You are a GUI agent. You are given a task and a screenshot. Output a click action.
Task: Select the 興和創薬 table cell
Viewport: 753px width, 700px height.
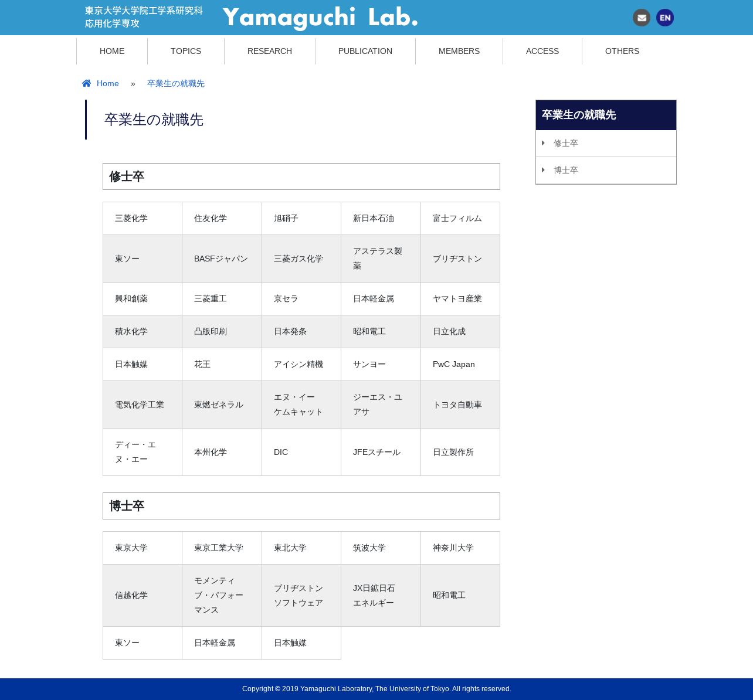pyautogui.click(x=143, y=298)
